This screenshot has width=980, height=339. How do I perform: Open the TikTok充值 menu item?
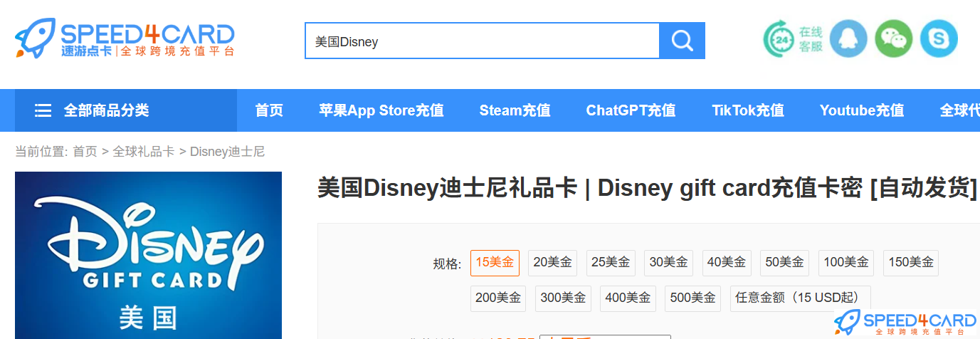(x=748, y=110)
